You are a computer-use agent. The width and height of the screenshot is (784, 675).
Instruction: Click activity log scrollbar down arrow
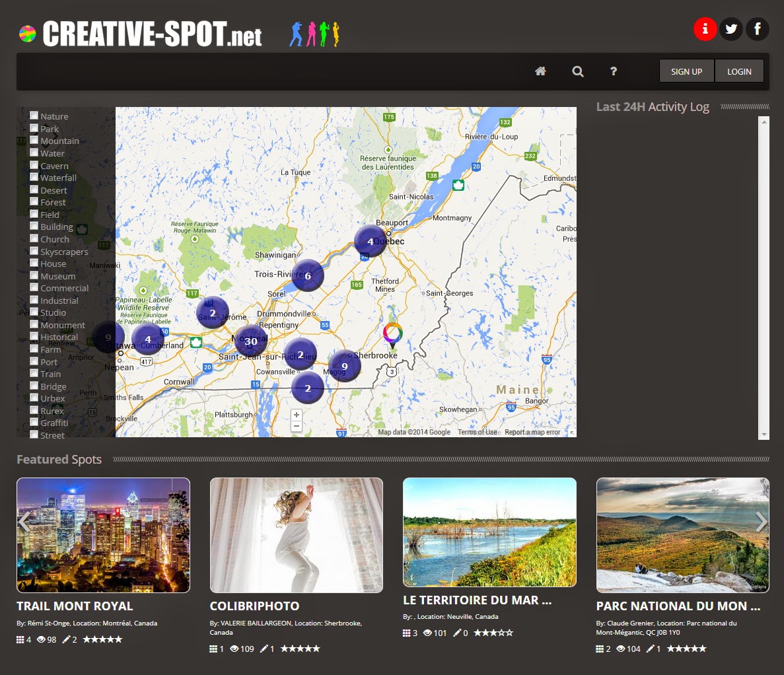(764, 435)
